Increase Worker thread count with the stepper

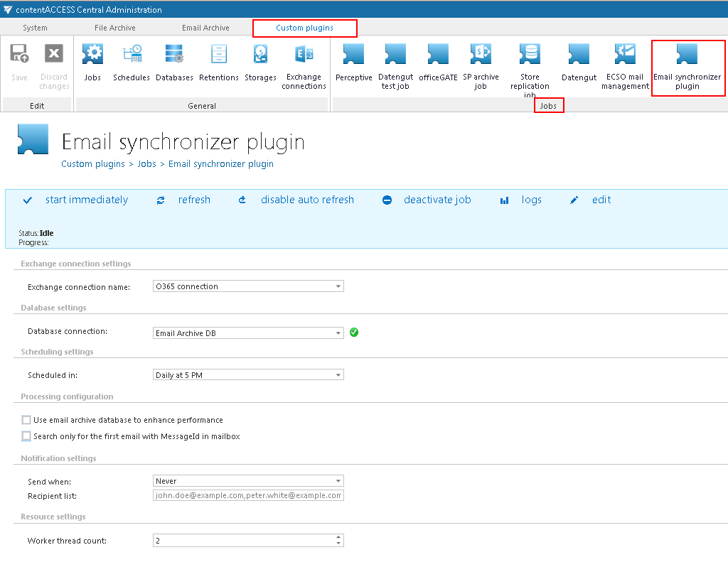[x=338, y=537]
